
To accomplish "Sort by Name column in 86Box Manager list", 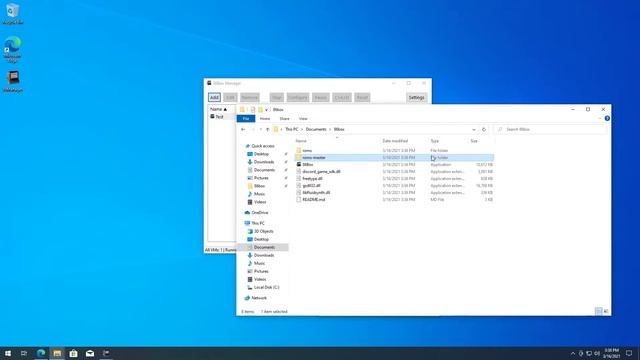I will (x=218, y=109).
